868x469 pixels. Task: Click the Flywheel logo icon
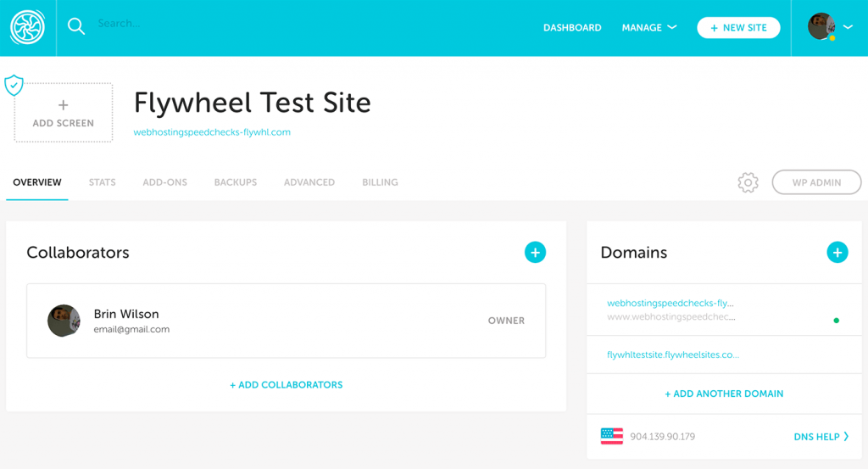[27, 27]
